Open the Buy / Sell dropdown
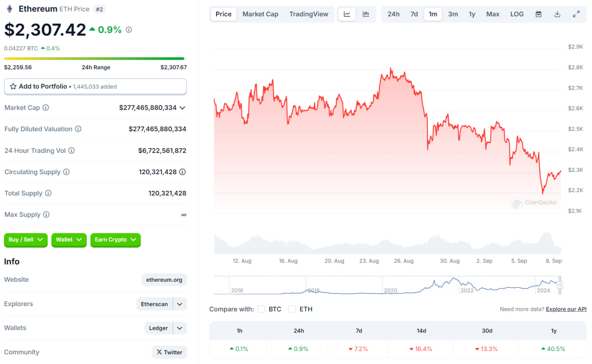 point(26,240)
